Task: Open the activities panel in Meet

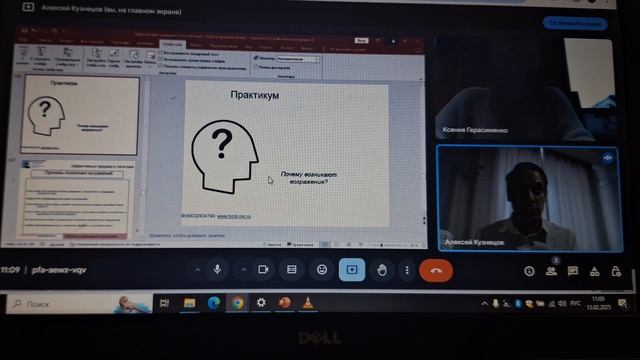Action: click(x=595, y=271)
